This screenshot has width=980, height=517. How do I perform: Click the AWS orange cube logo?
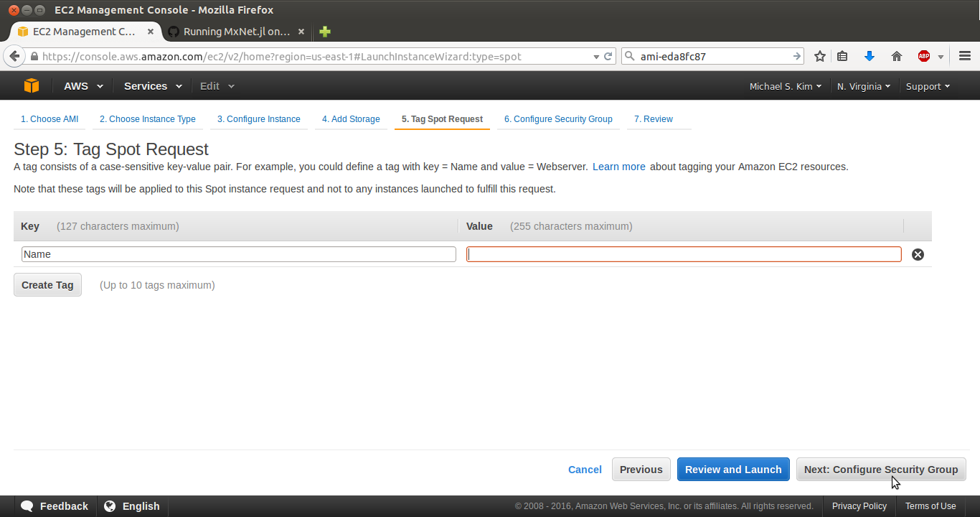click(31, 86)
